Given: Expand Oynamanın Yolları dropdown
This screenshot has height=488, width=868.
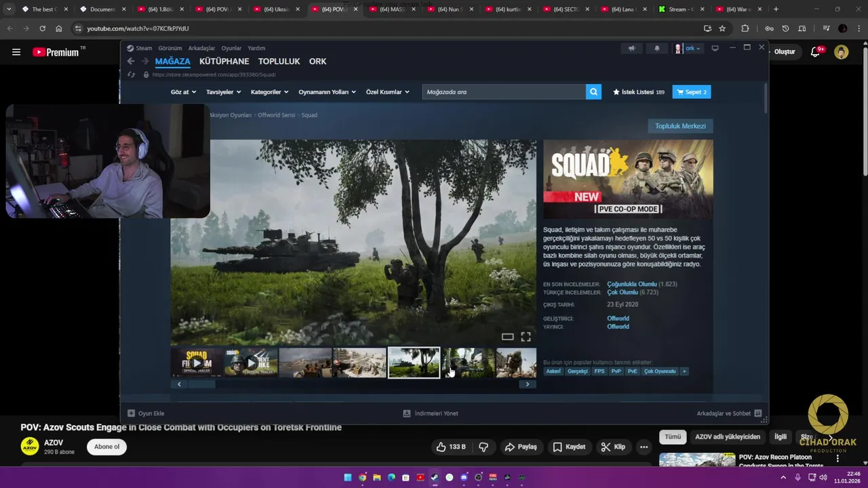Looking at the screenshot, I should pyautogui.click(x=328, y=92).
